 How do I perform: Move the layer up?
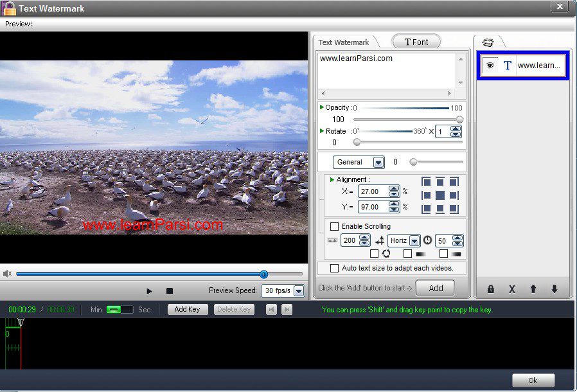(533, 289)
